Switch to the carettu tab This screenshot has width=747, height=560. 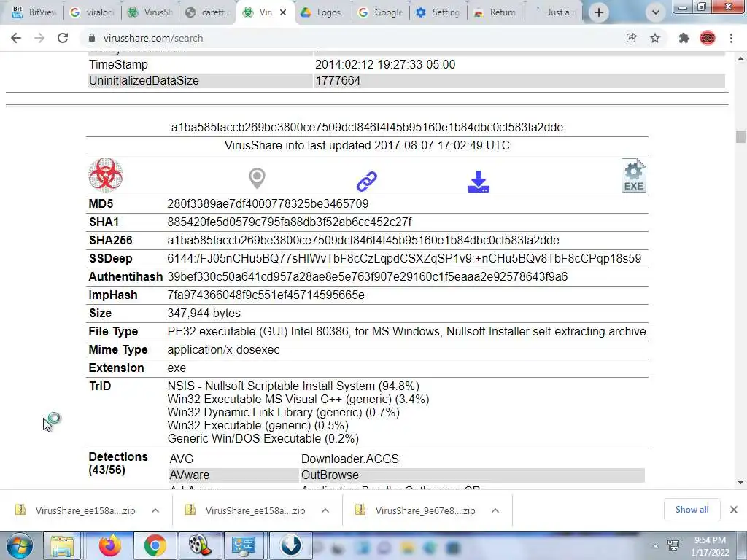point(208,12)
